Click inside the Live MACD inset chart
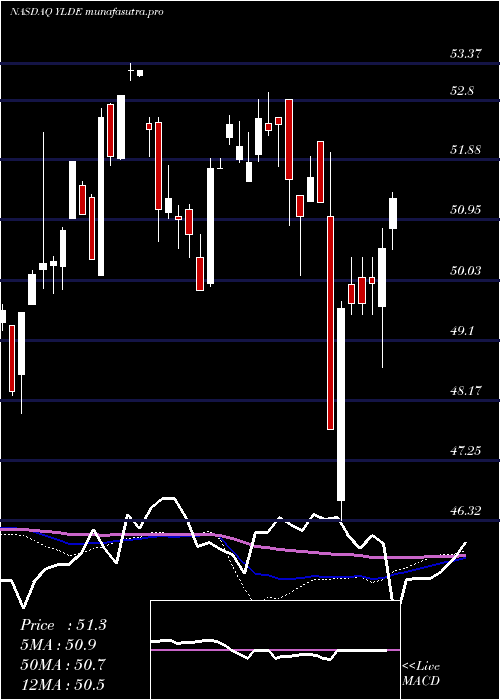Screen dimensions: 500x700 pyautogui.click(x=275, y=650)
